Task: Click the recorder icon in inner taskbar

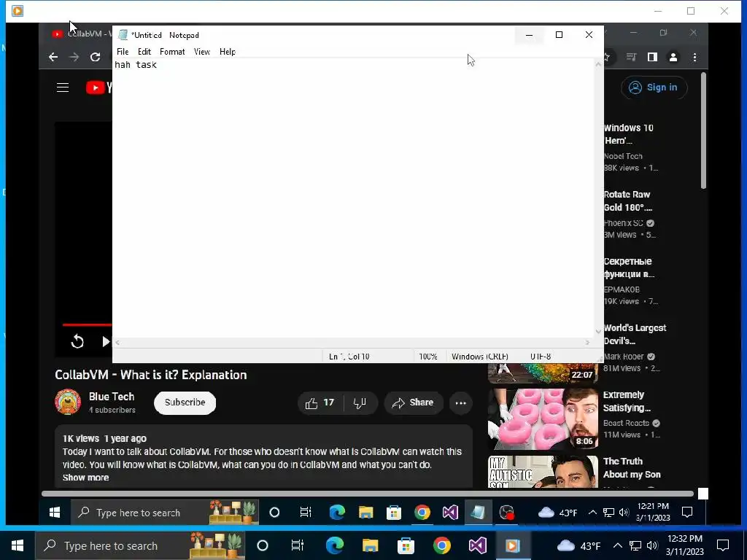Action: [507, 513]
